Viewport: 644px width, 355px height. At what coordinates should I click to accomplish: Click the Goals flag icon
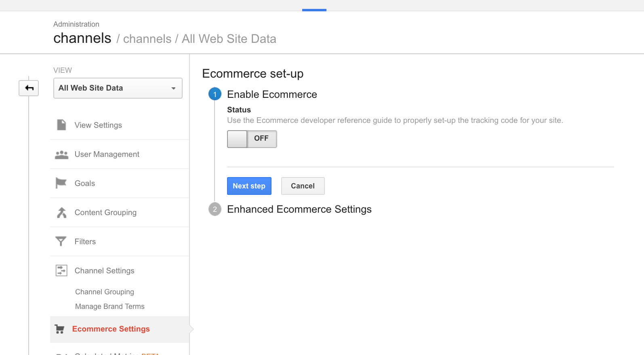pyautogui.click(x=61, y=183)
